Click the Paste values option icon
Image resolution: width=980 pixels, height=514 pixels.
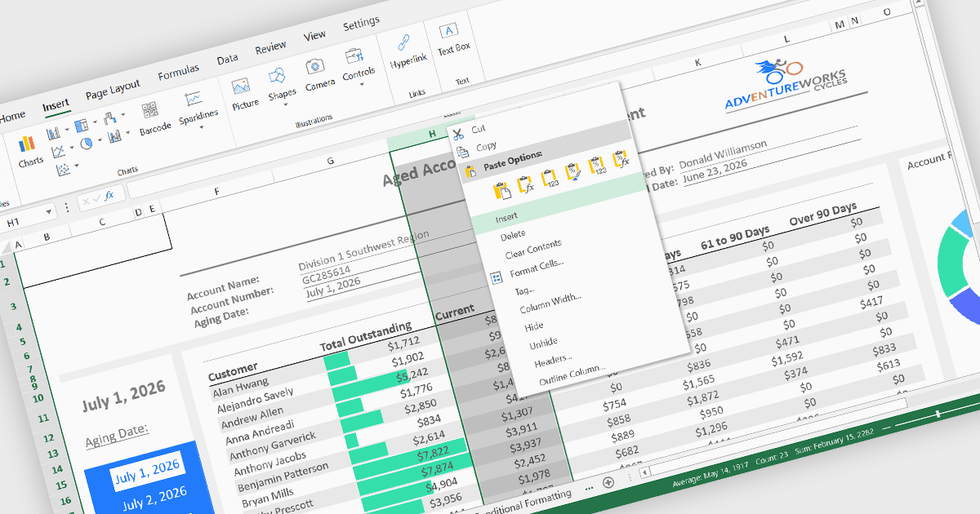[550, 177]
